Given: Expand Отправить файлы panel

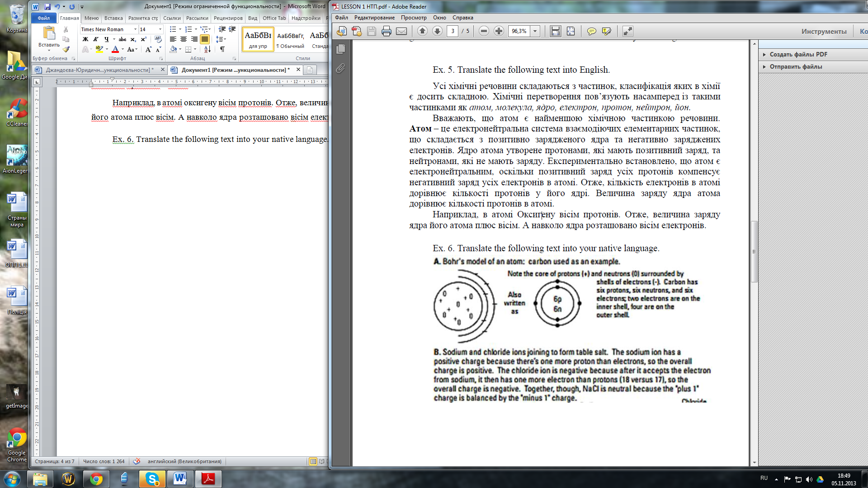Looking at the screenshot, I should coord(795,66).
